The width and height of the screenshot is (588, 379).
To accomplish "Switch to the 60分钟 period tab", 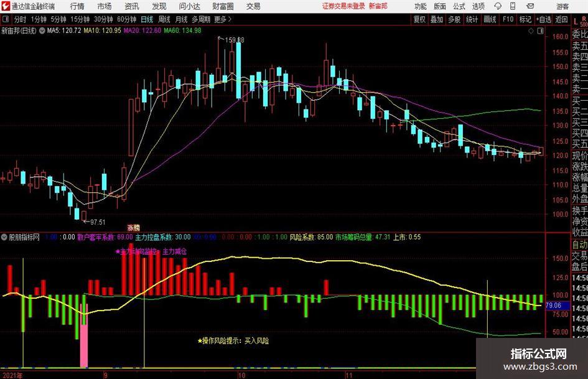I will 127,19.
